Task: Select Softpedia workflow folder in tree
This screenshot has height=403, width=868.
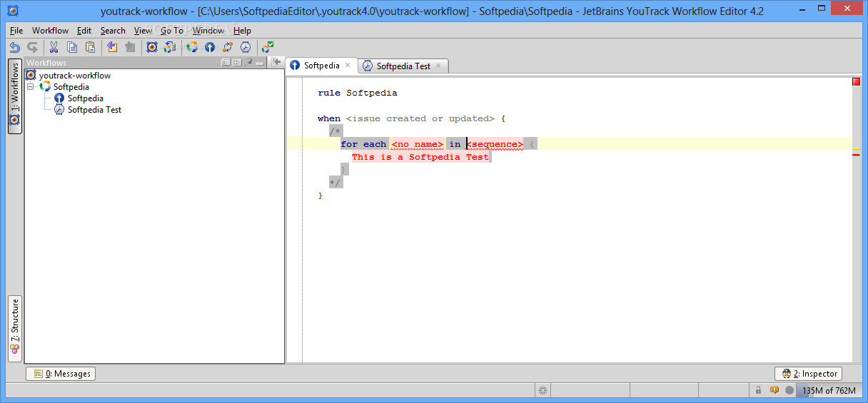Action: [x=71, y=87]
